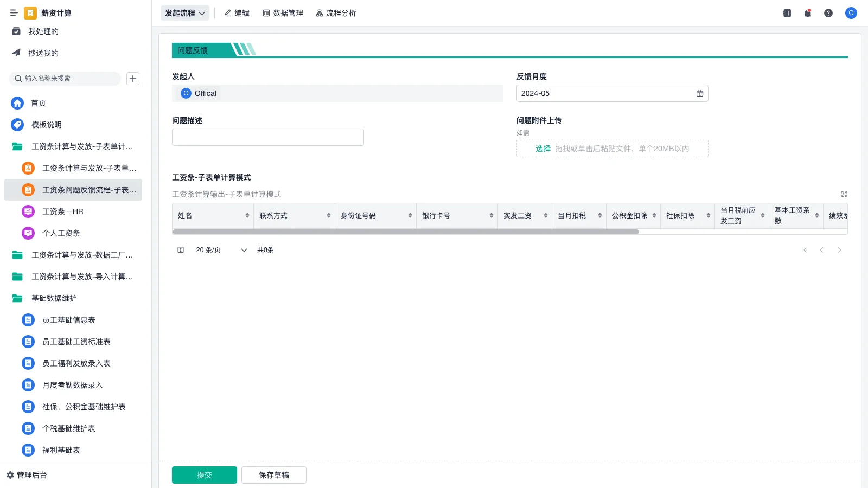Go to next page arrow
Screen dimensions: 868x488
coord(839,250)
